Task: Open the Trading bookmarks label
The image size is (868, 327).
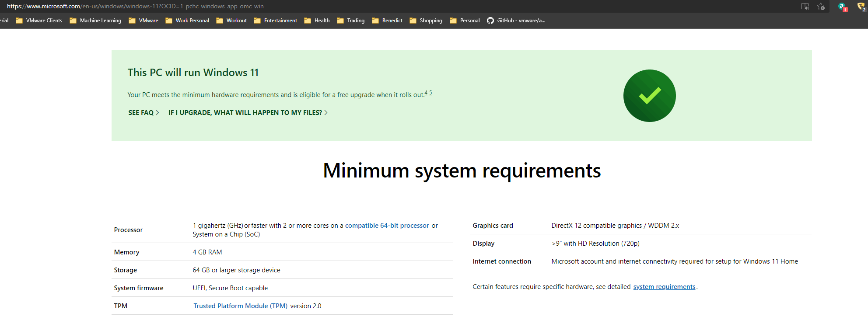Action: (x=356, y=21)
